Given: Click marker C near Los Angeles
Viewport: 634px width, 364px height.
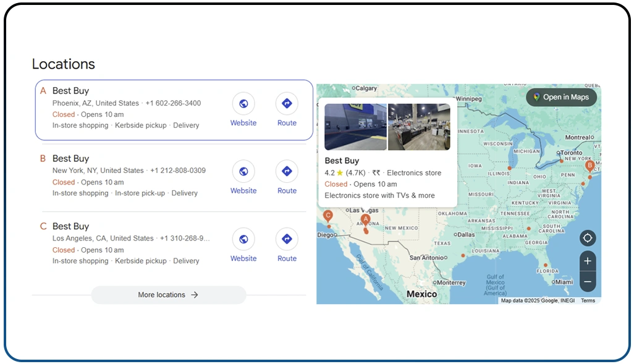Looking at the screenshot, I should pyautogui.click(x=328, y=215).
